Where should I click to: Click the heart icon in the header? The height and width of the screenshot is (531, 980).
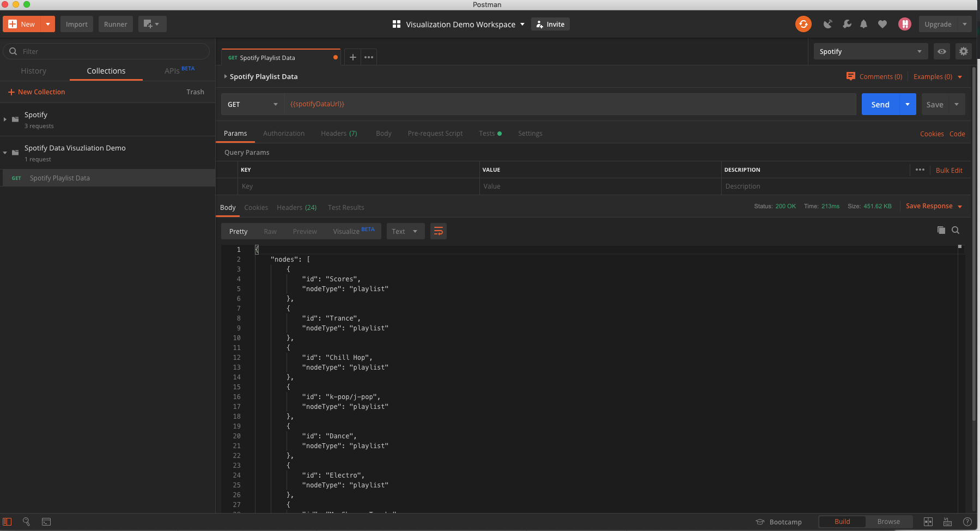tap(882, 24)
